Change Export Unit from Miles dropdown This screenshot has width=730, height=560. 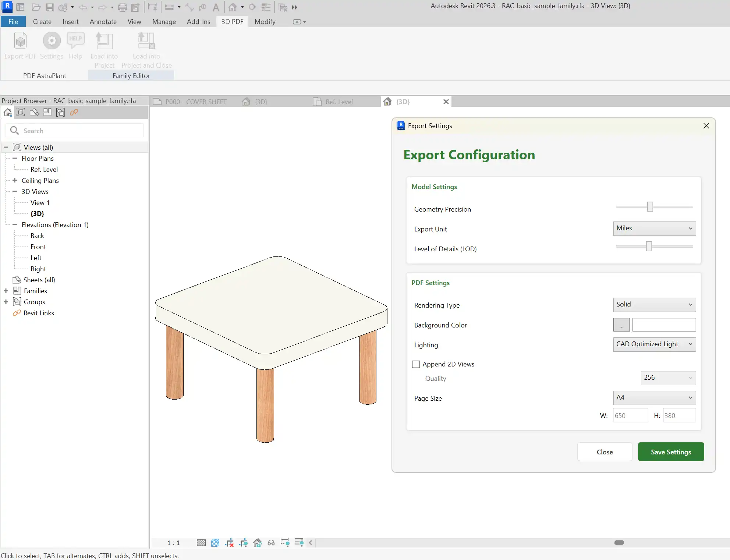pos(654,228)
